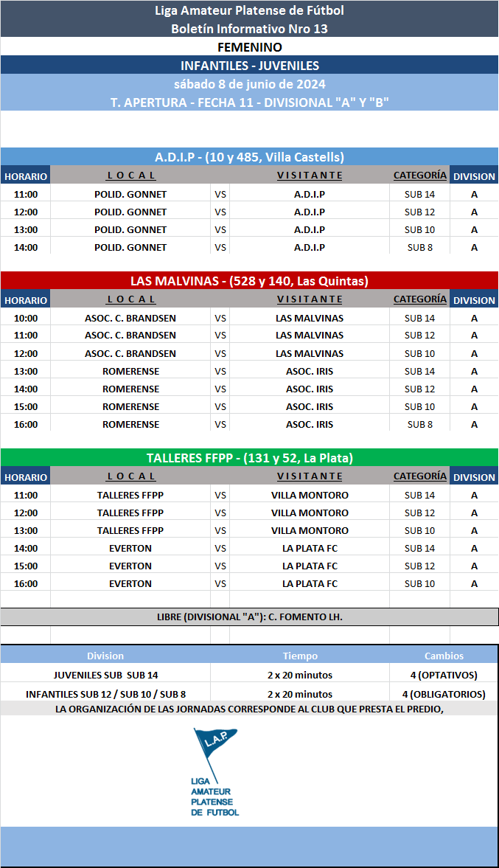Select the 'LIBRE (DIVISIONAL "A"): C. FOMENTO LH.' row
The height and width of the screenshot is (868, 499).
point(249,617)
